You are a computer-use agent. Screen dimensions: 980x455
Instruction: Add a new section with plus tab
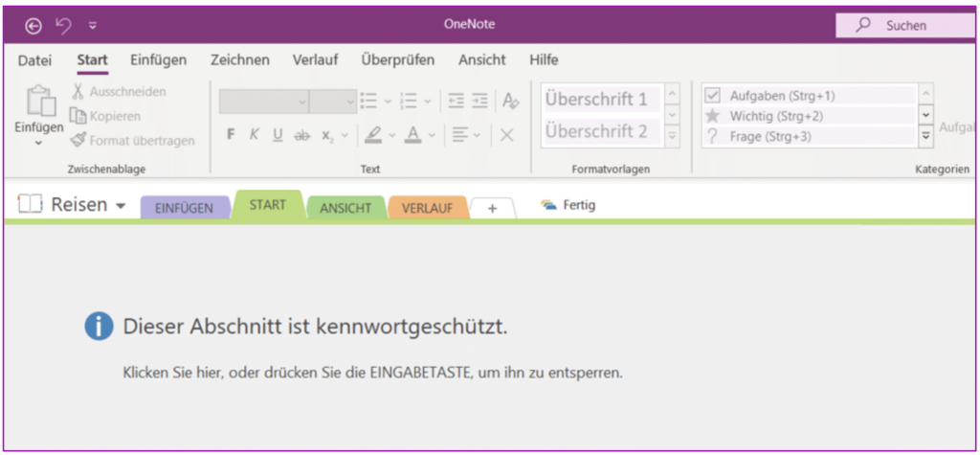[493, 209]
